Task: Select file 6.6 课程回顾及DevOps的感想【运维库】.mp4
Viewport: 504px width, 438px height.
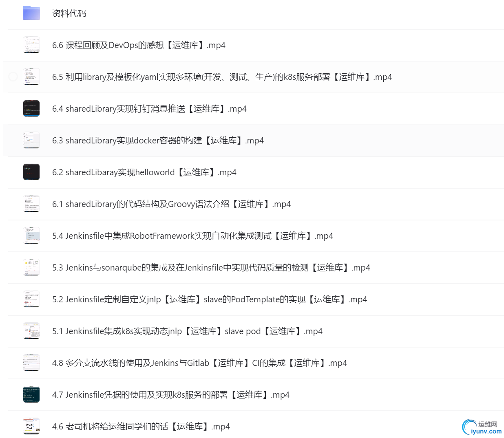Action: 139,45
